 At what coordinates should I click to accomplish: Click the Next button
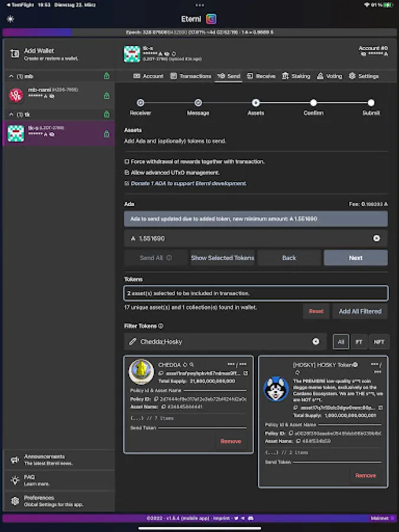coord(356,258)
